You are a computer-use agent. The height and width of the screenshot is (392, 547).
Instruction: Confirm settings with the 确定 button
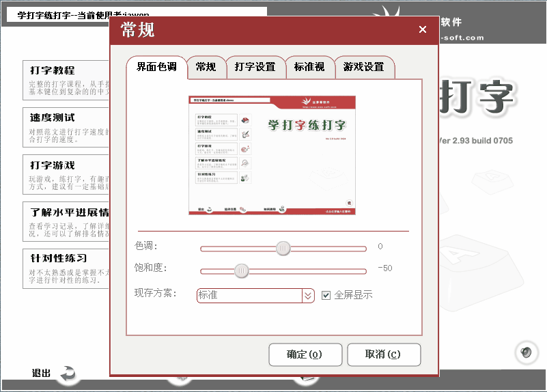(305, 354)
